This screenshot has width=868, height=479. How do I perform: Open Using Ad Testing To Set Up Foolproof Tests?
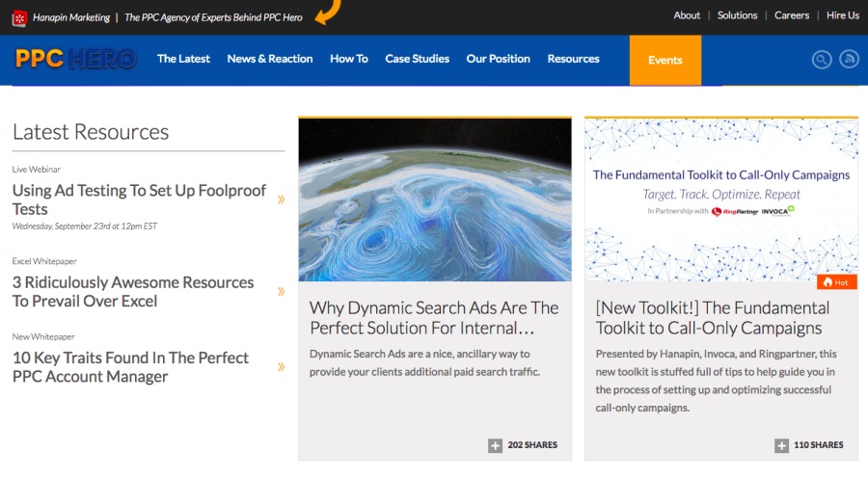(x=140, y=200)
